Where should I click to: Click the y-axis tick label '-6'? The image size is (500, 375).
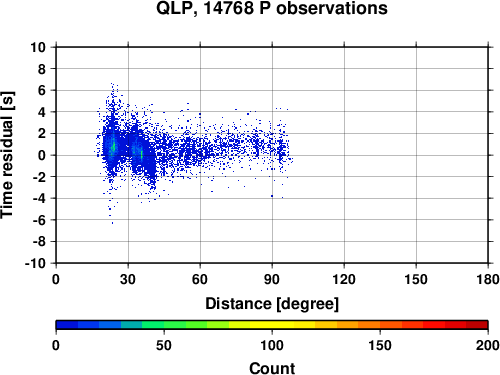pos(39,220)
